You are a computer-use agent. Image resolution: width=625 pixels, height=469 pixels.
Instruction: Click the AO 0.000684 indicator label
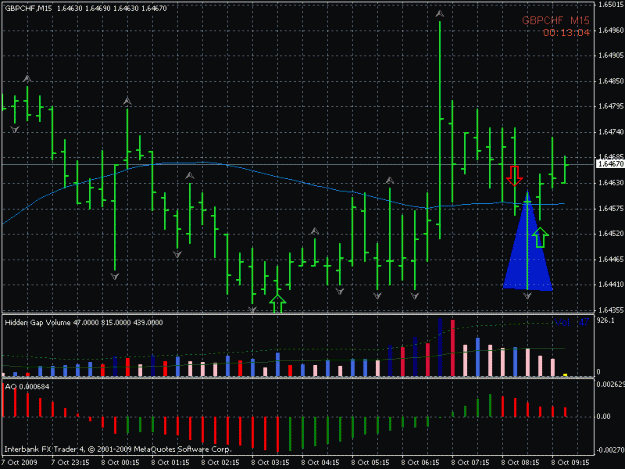click(x=27, y=387)
